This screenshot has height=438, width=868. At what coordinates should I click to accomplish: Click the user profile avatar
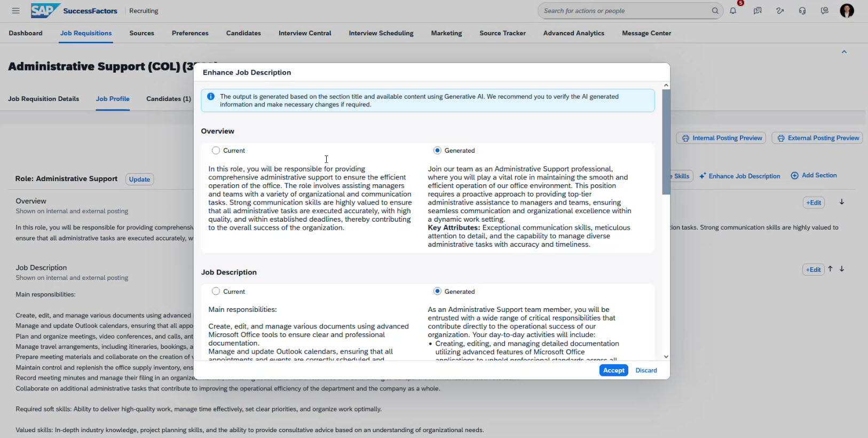[x=847, y=11]
